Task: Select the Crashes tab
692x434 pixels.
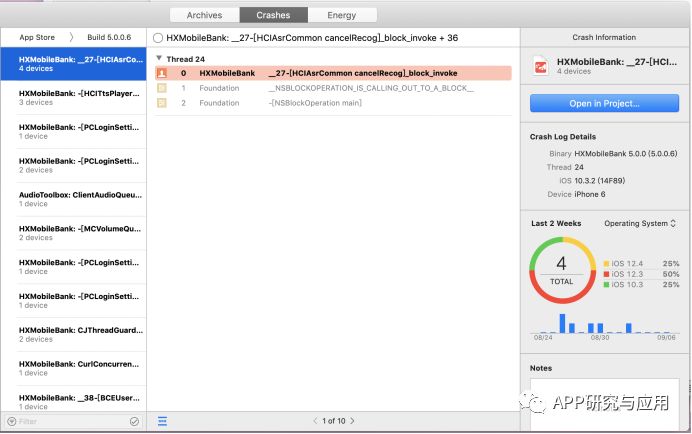Action: pyautogui.click(x=273, y=15)
